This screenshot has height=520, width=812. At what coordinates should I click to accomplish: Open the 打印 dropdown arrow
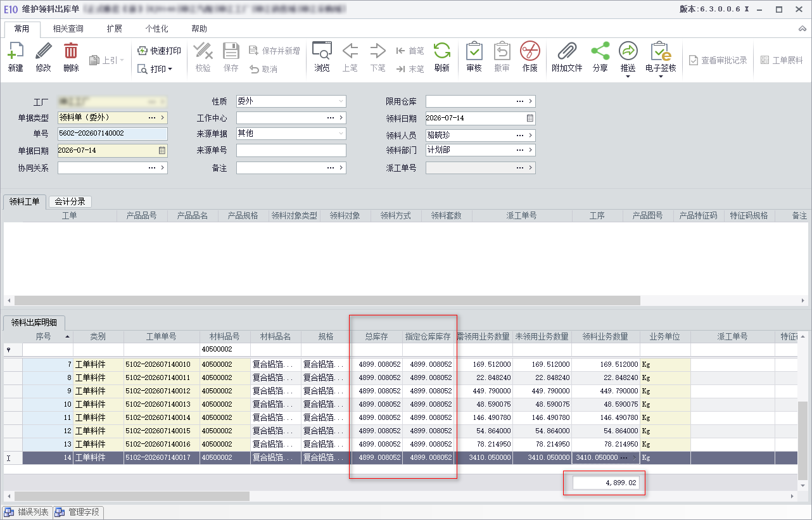[x=170, y=69]
